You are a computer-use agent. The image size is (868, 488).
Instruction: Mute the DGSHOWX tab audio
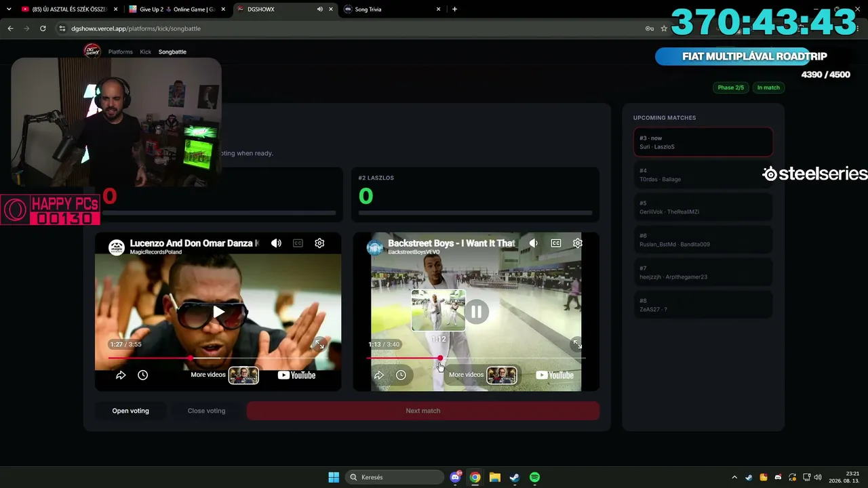click(x=319, y=9)
